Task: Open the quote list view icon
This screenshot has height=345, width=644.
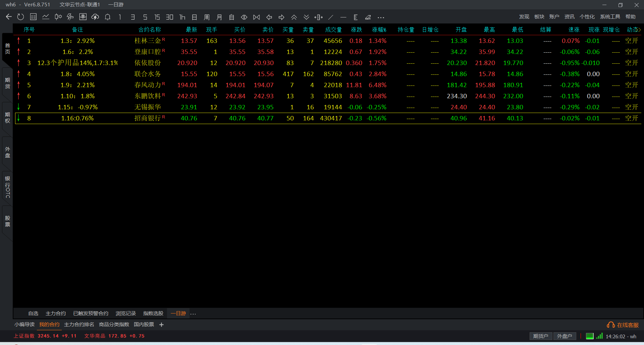Action: click(x=33, y=17)
